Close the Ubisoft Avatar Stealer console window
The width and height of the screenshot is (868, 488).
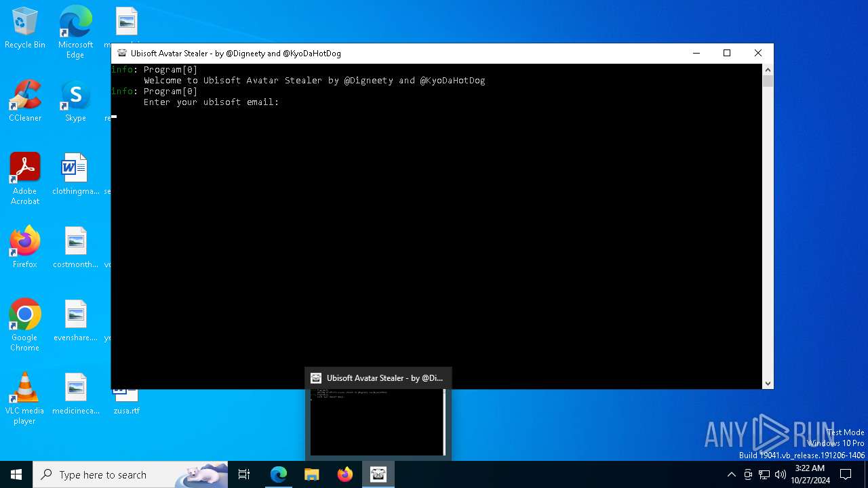click(758, 53)
